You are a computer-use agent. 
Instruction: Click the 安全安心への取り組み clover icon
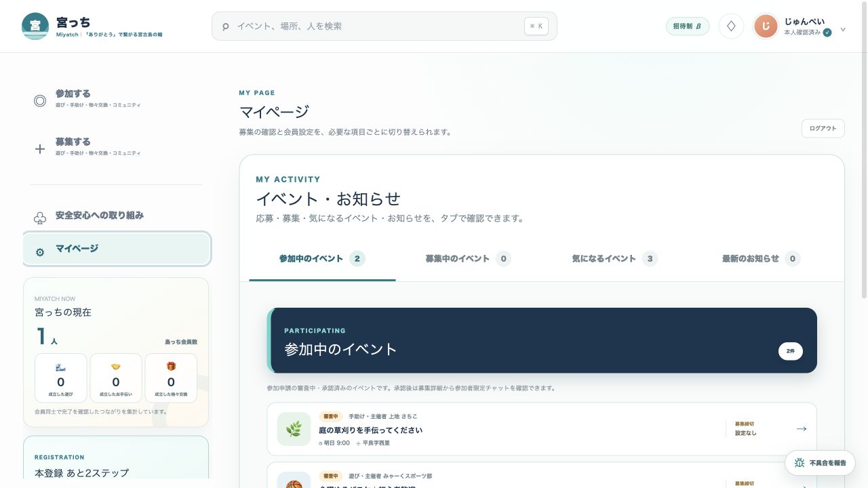pos(40,218)
